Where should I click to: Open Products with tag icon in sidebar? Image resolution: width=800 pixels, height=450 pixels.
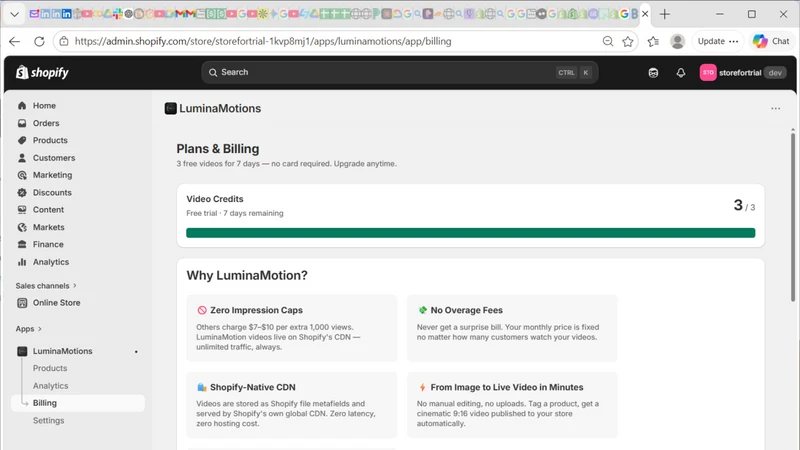(50, 140)
